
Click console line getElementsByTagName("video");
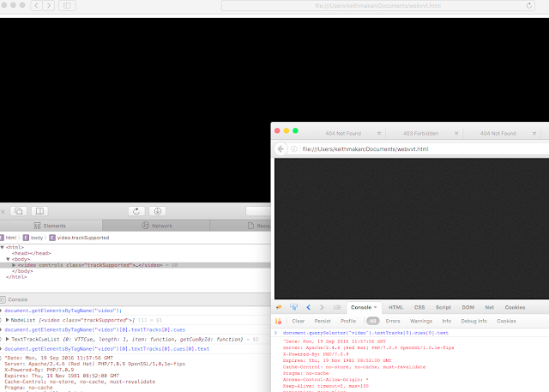[63, 311]
